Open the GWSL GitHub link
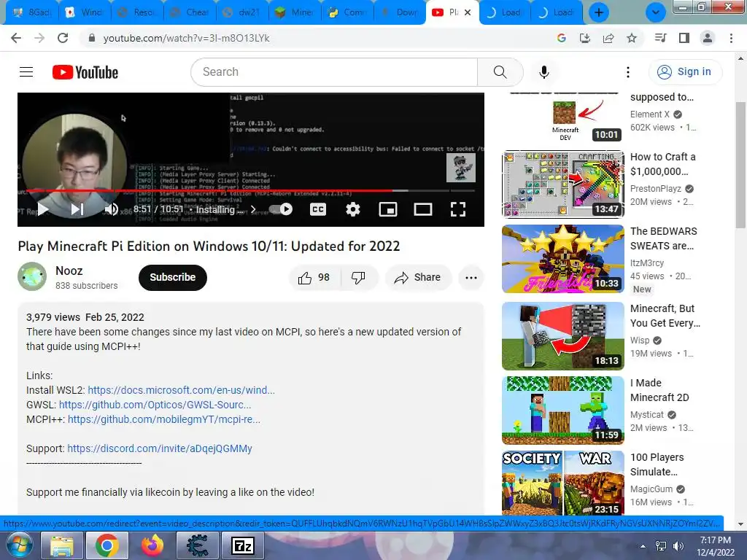 click(155, 405)
